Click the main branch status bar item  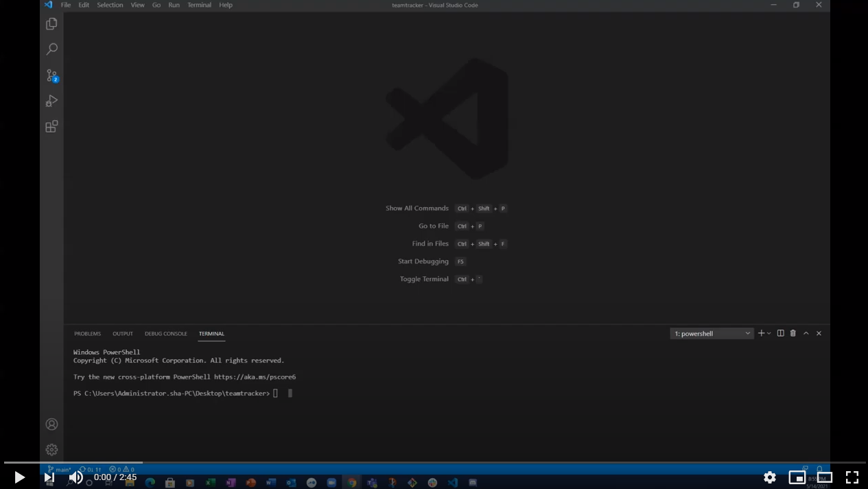click(x=60, y=470)
